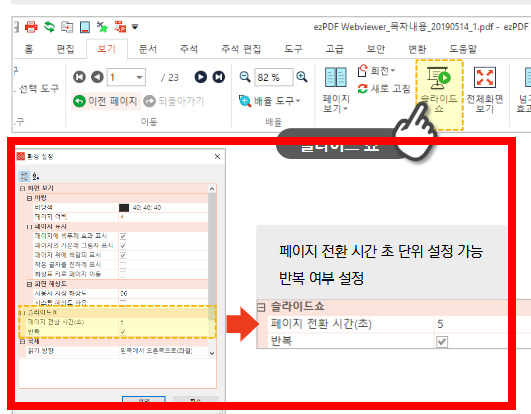The width and height of the screenshot is (531, 414).
Task: Collapse the 화면 해상도 subsection
Action: (29, 284)
